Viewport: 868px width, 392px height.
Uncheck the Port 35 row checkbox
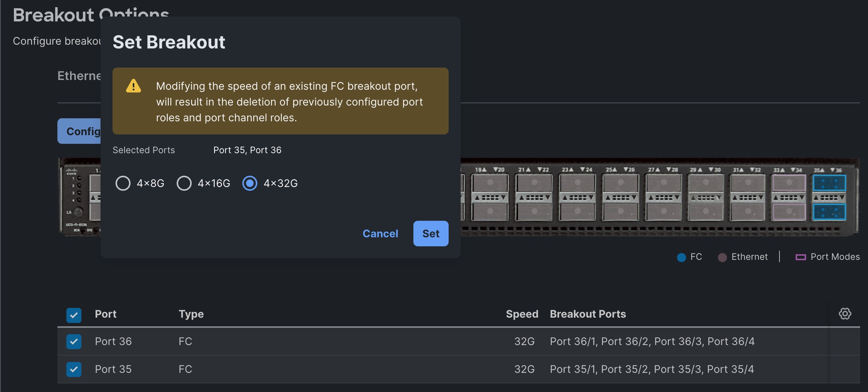click(x=74, y=369)
